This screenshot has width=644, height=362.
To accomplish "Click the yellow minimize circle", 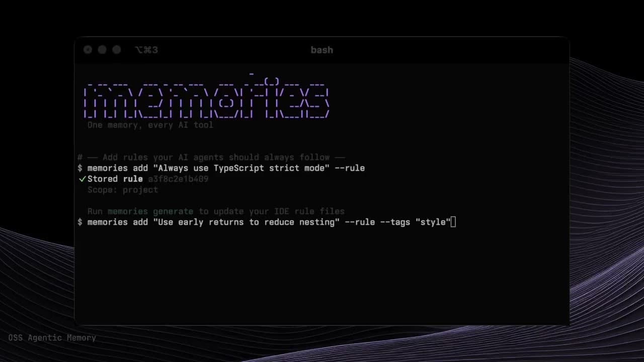I will [102, 50].
